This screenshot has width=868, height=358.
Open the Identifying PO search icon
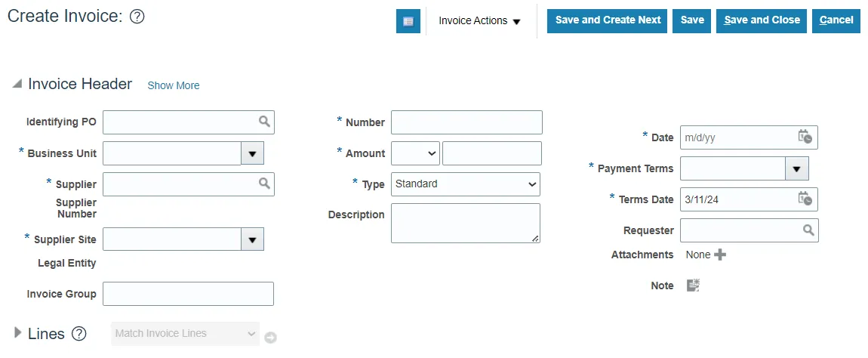click(264, 122)
